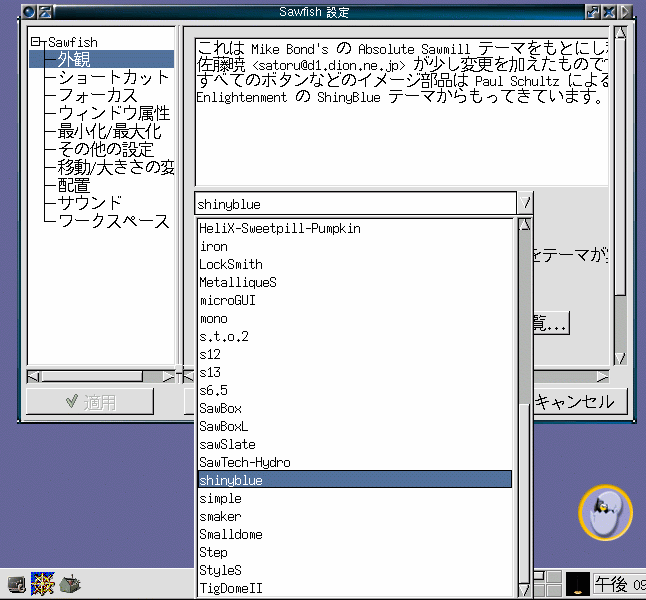Image resolution: width=646 pixels, height=600 pixels.
Task: Open the その他の設定 settings category
Action: click(106, 149)
